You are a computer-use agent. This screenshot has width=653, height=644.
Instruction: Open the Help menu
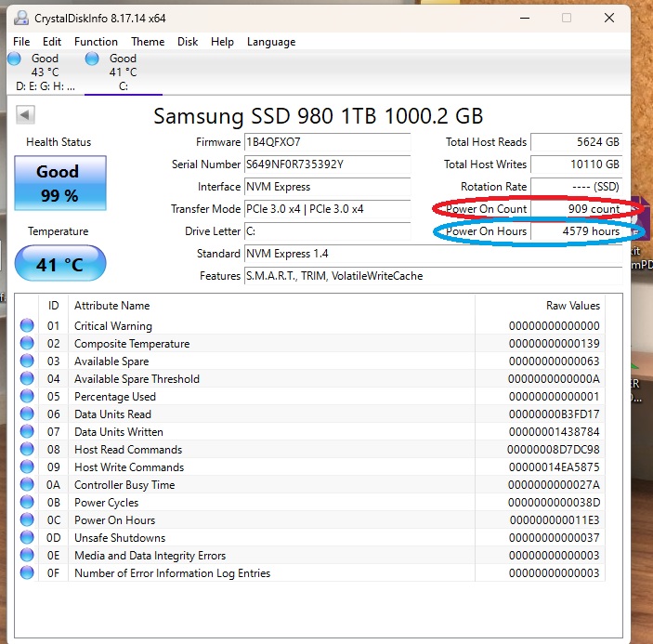[222, 42]
